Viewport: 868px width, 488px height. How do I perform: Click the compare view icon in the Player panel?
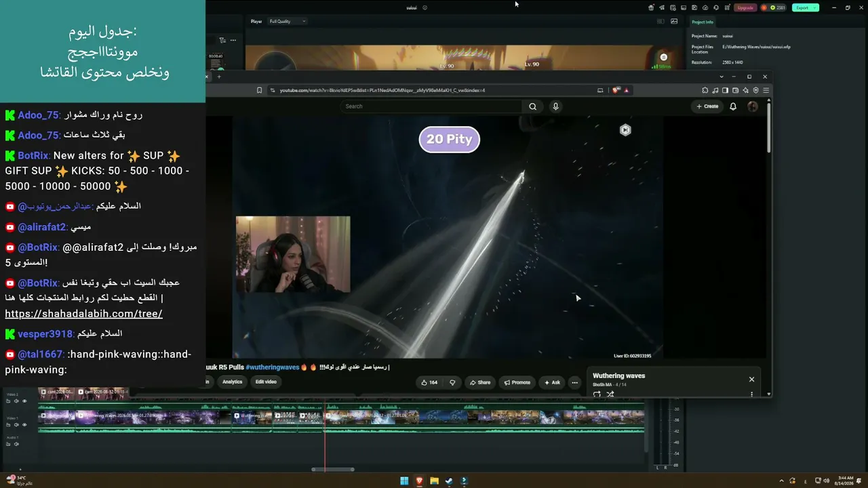point(660,21)
